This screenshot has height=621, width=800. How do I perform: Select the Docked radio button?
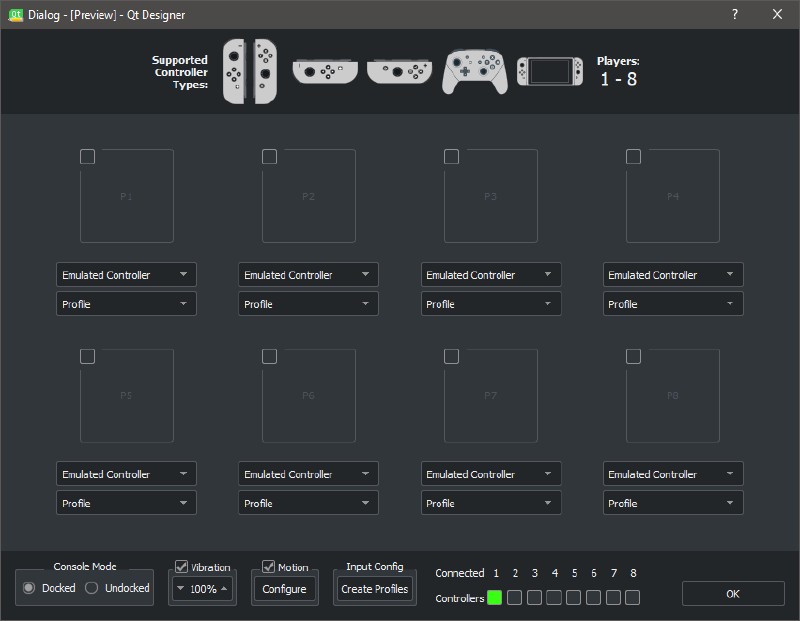click(29, 588)
